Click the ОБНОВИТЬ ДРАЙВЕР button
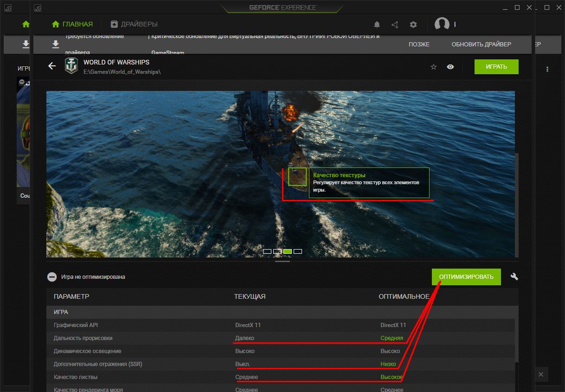The height and width of the screenshot is (392, 565). (481, 45)
